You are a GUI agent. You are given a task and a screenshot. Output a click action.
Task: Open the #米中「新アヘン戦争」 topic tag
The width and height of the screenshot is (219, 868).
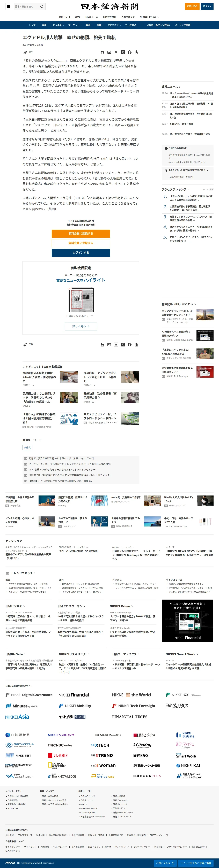point(158,25)
